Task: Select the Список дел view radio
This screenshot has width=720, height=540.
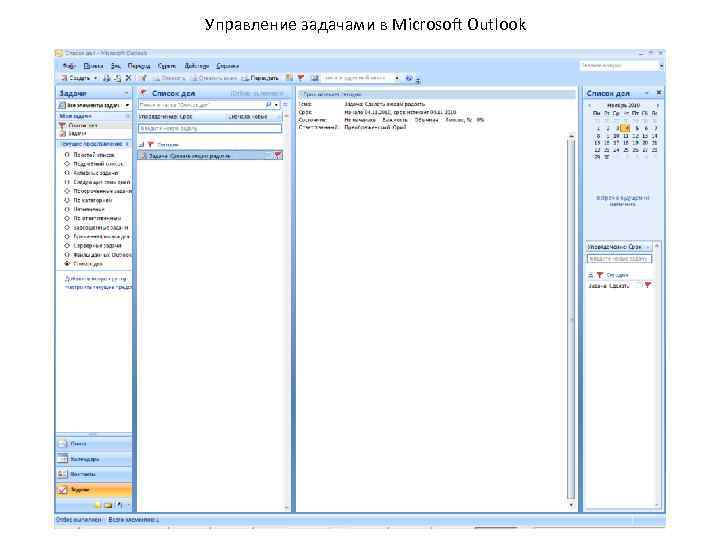Action: click(67, 264)
